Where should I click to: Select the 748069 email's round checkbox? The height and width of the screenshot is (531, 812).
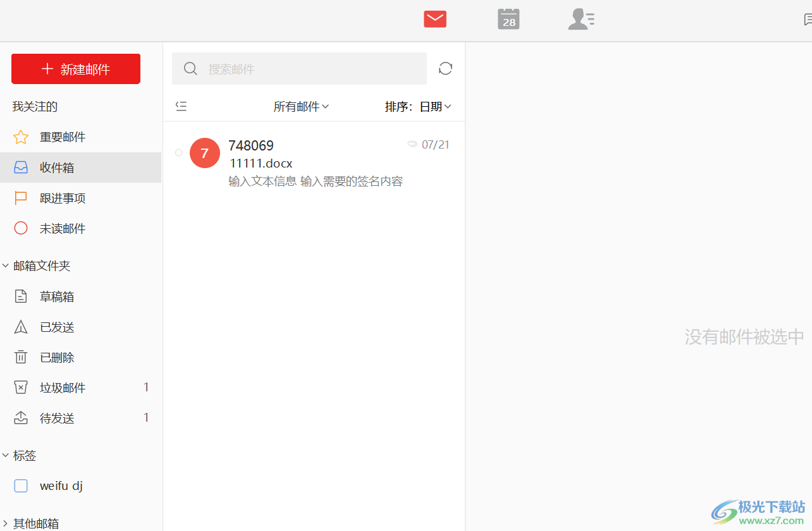click(x=178, y=152)
